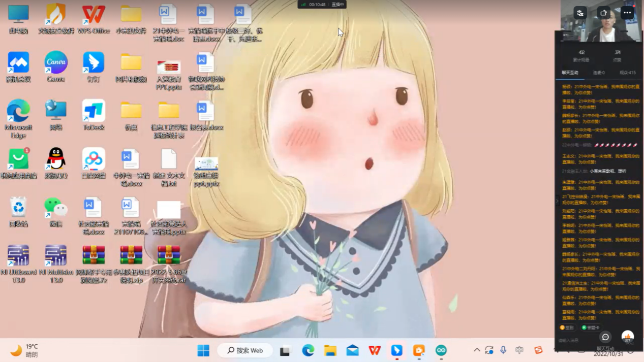Image resolution: width=644 pixels, height=362 pixels.
Task: Switch to the 观众 audience tab
Action: pos(627,73)
